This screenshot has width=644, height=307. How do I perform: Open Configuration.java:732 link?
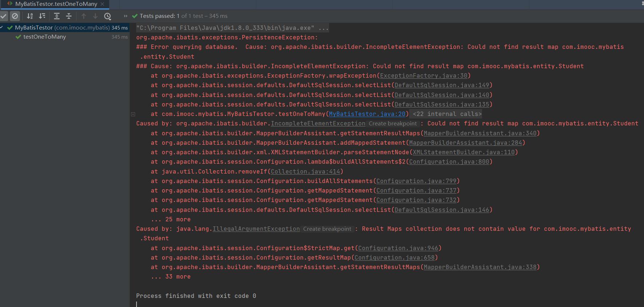tap(416, 200)
